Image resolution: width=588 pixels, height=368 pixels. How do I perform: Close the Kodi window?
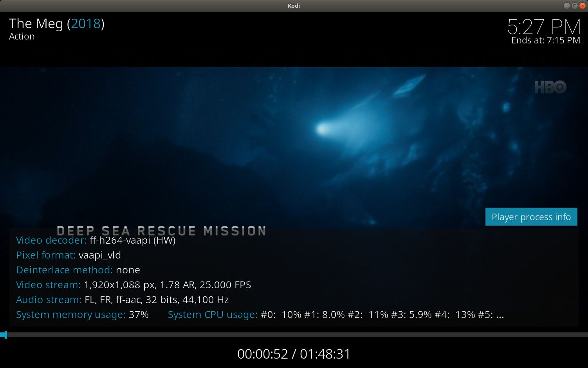(x=582, y=5)
